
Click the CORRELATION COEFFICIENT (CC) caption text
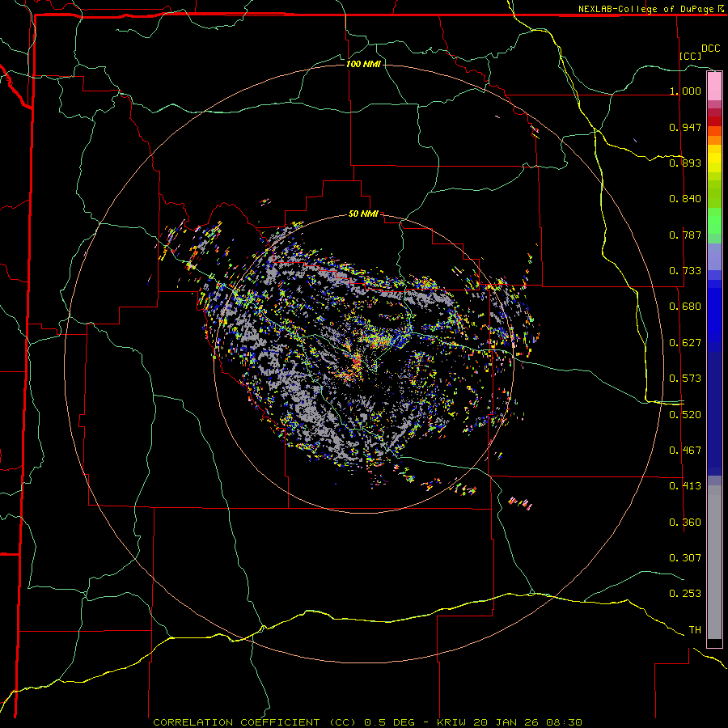tap(255, 722)
